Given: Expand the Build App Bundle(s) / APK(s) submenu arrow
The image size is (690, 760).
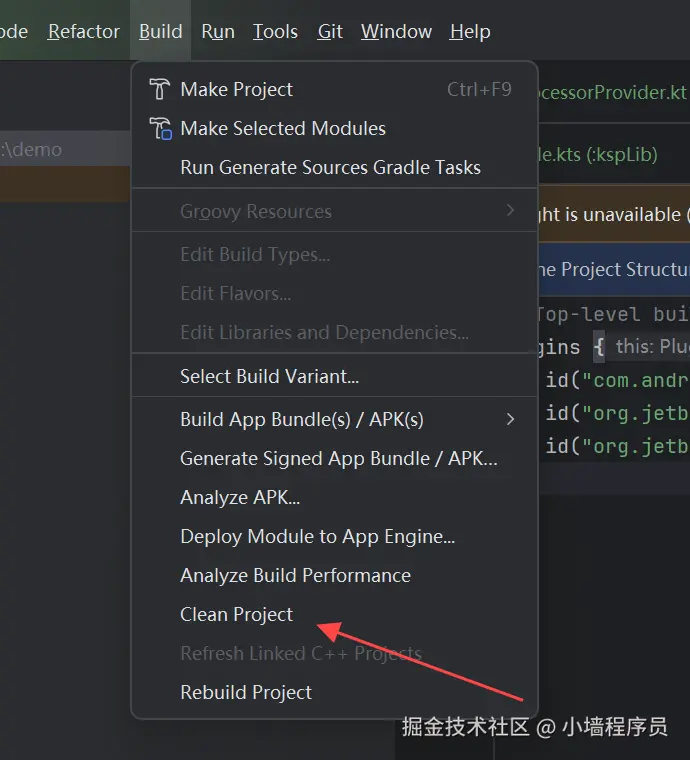Looking at the screenshot, I should [510, 419].
